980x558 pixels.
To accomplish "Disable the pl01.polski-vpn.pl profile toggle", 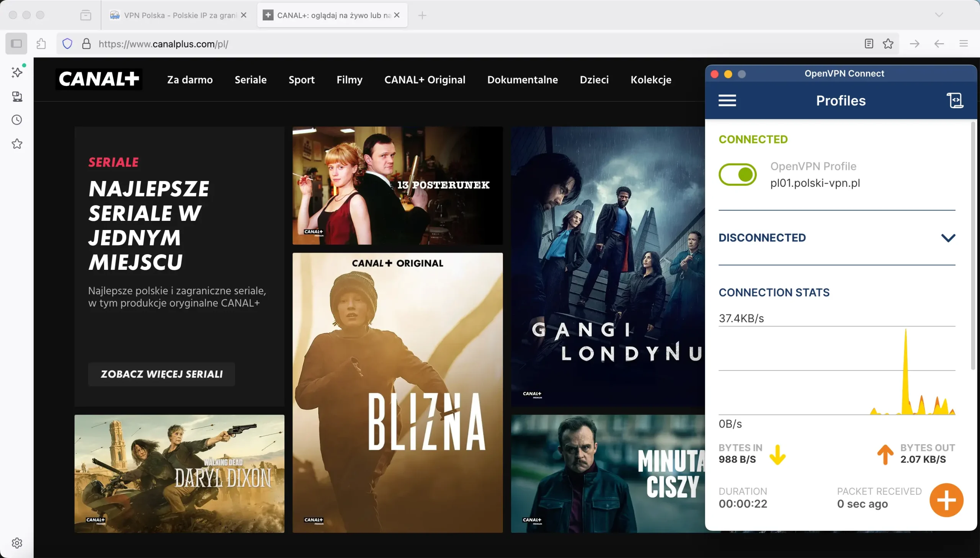I will tap(737, 175).
